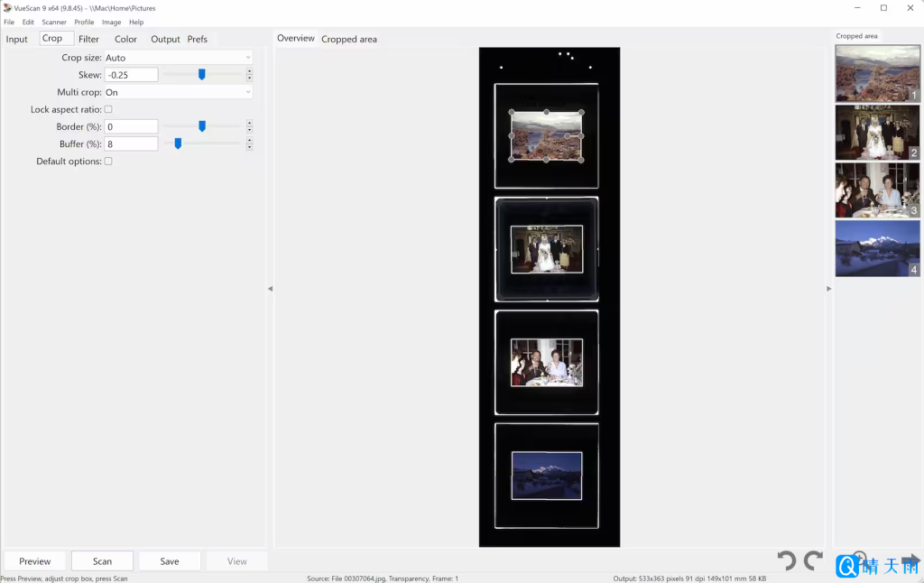
Task: Click the rotate clockwise arrow icon
Action: pos(813,561)
